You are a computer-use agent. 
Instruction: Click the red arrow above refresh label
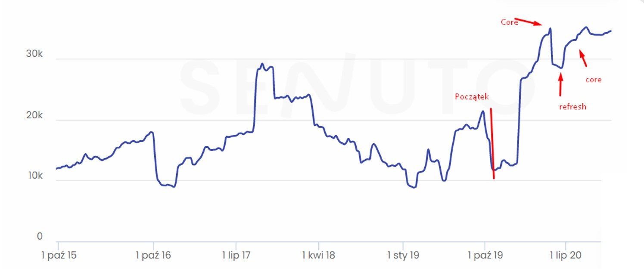click(560, 85)
